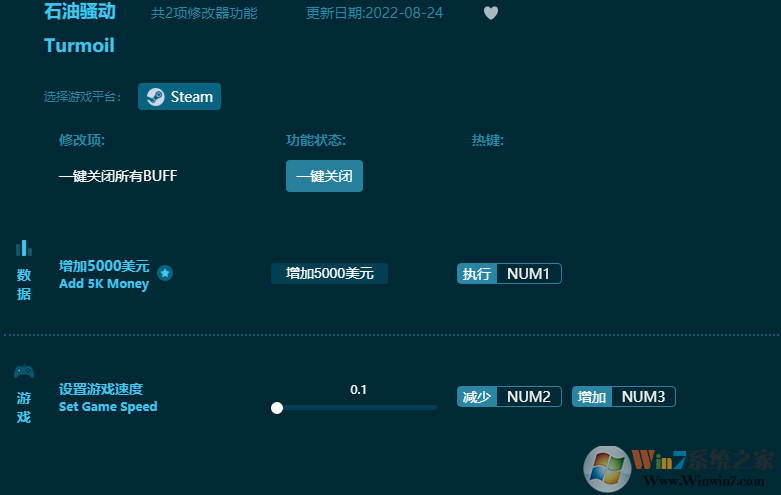
Task: Click the game speed slider handle
Action: click(277, 408)
